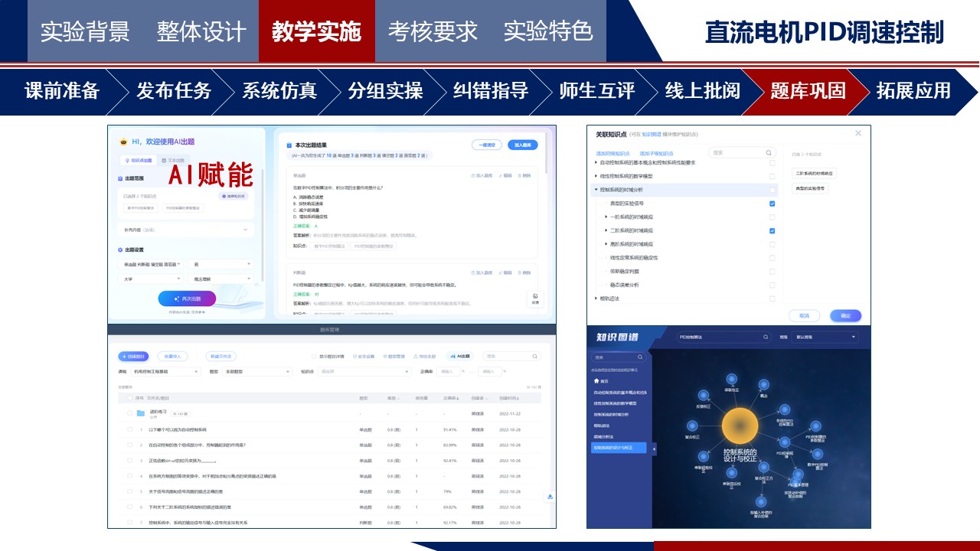980x551 pixels.
Task: Open the 课程 course dropdown
Action: 166,371
